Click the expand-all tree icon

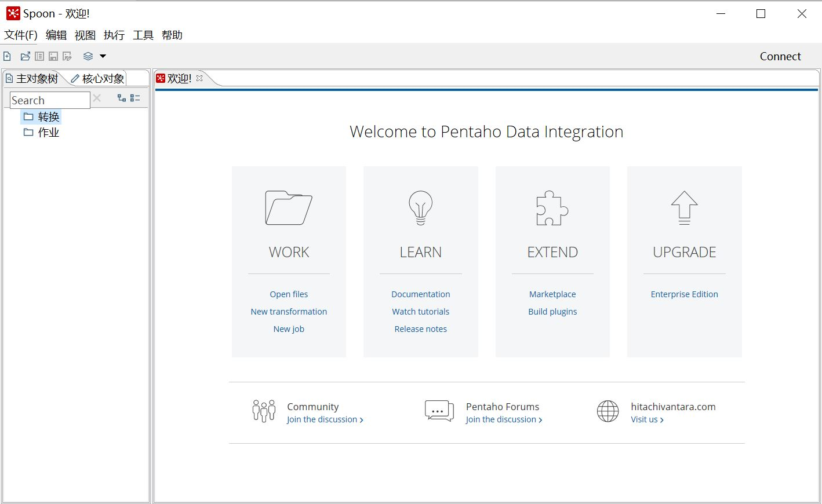(122, 98)
